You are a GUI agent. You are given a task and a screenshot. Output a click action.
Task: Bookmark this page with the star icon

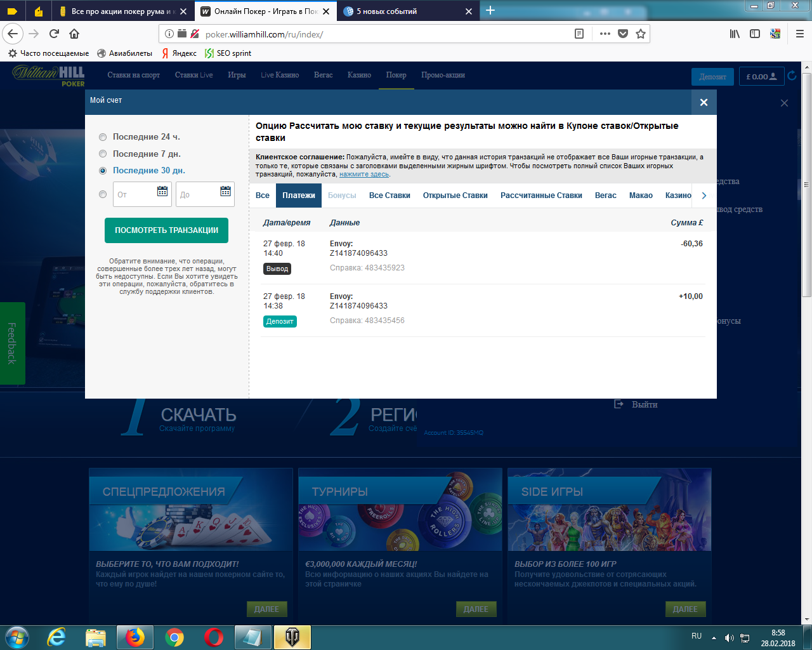641,34
